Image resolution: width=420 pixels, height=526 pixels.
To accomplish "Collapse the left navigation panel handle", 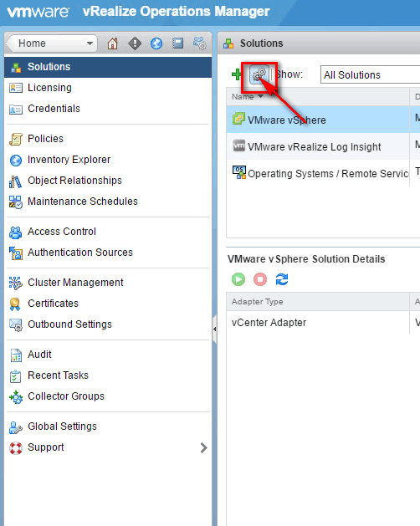I will 214,329.
